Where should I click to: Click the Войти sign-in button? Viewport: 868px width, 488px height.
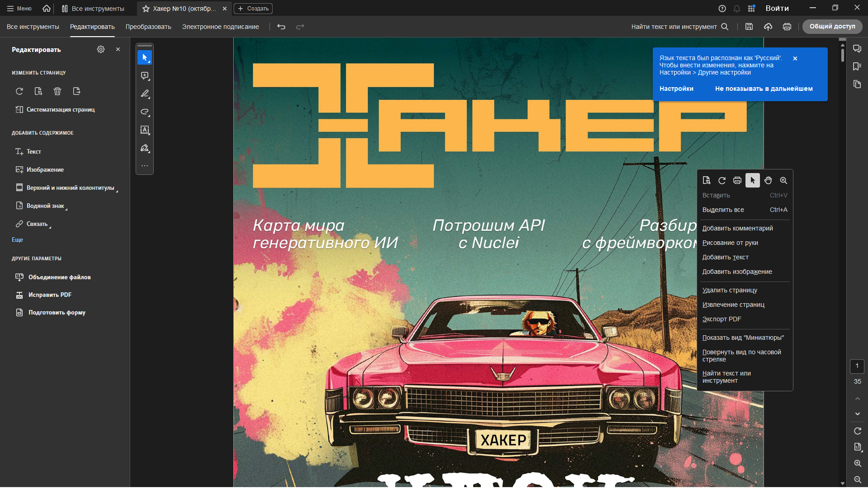(x=777, y=8)
